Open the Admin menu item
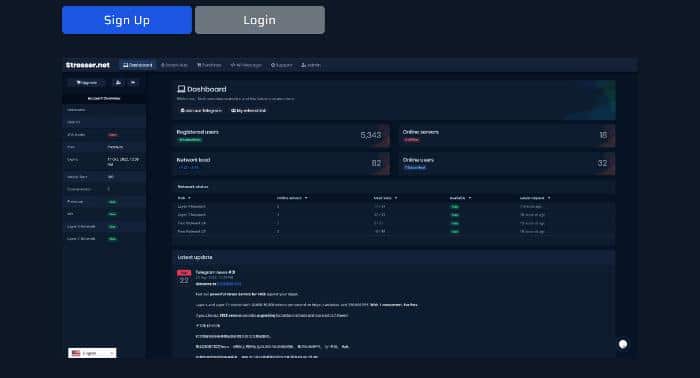The image size is (700, 378). [310, 65]
